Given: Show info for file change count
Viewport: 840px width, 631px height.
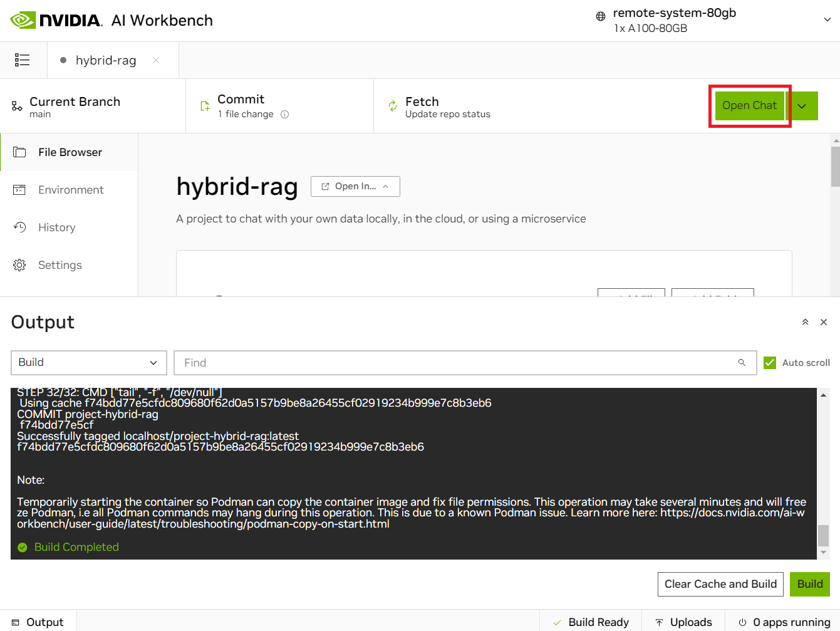Looking at the screenshot, I should (x=284, y=115).
